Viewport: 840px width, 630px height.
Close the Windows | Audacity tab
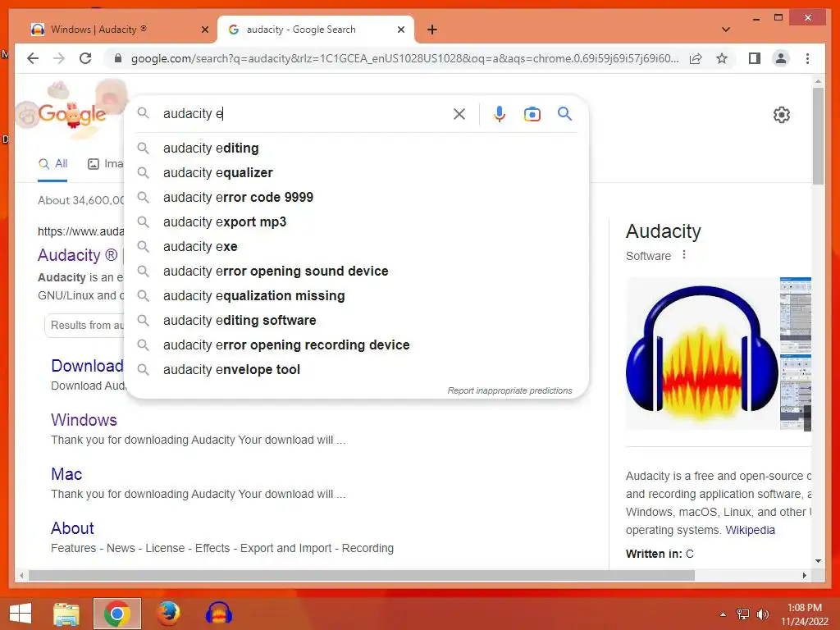pyautogui.click(x=204, y=30)
